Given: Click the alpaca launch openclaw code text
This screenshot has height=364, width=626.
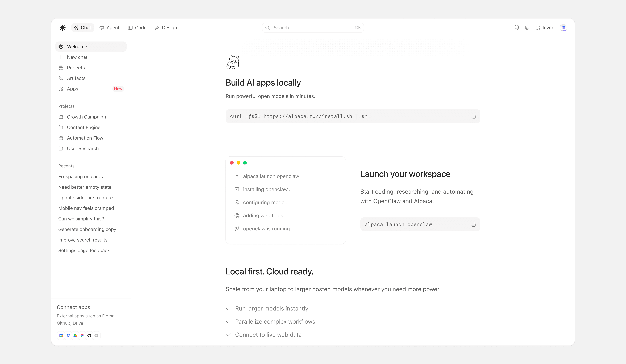Looking at the screenshot, I should [x=398, y=224].
